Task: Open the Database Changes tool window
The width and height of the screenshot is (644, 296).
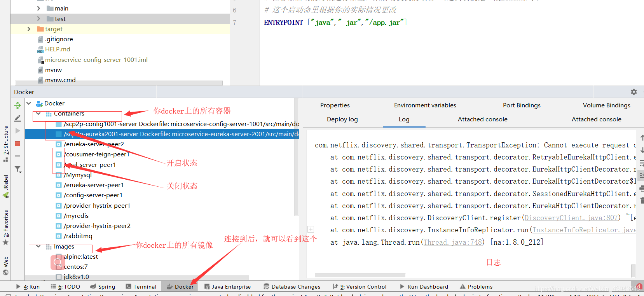Action: pyautogui.click(x=292, y=287)
